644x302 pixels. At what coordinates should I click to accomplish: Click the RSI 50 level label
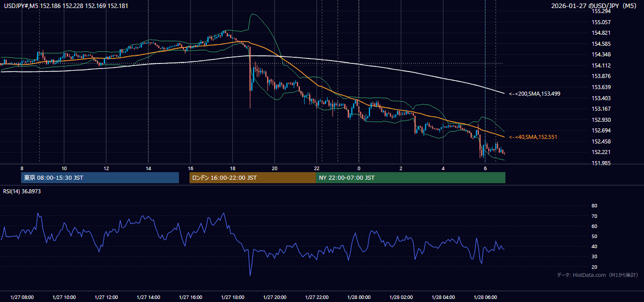(x=594, y=236)
